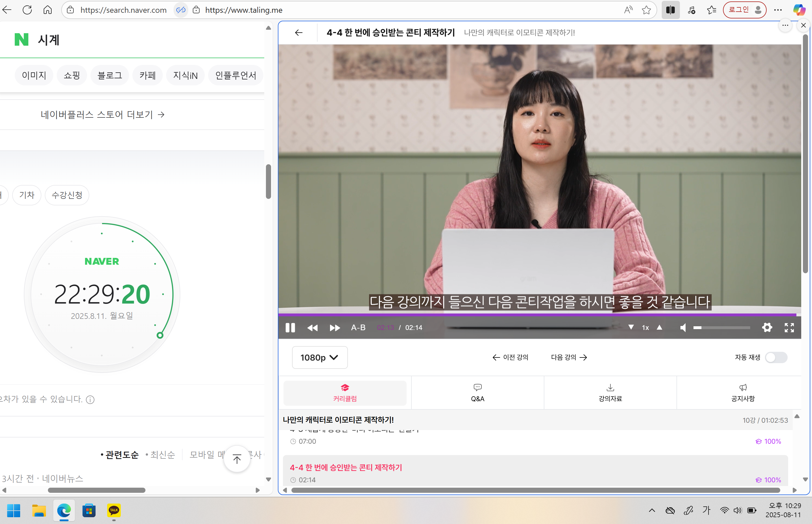Viewport: 812px width, 524px height.
Task: Toggle the 자동 재생 autoplay switch
Action: pos(776,357)
